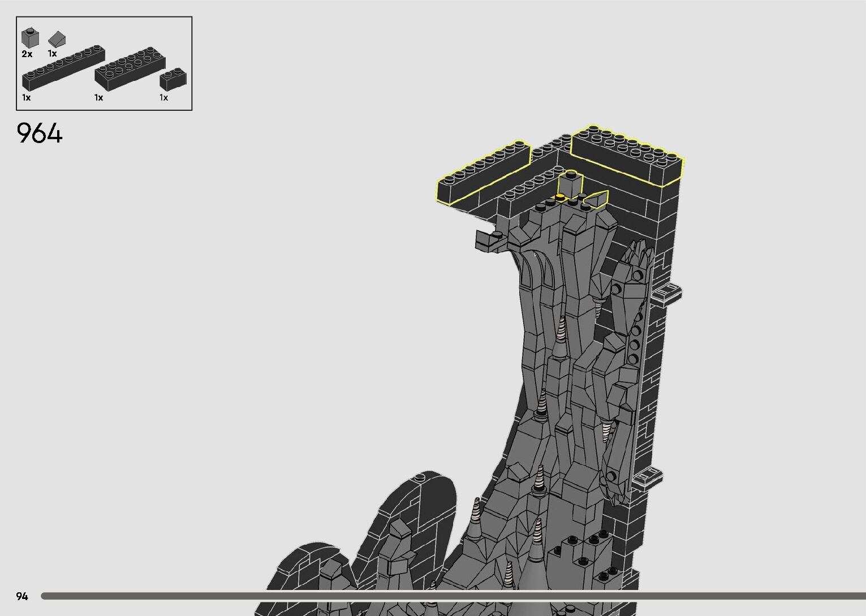Click the "1x" label under the 2x6 brick
This screenshot has width=866, height=616.
(x=98, y=98)
